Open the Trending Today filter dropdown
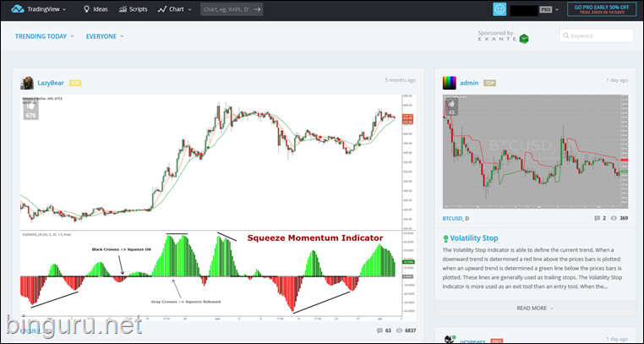Viewport: 644px width, 344px height. (x=44, y=36)
